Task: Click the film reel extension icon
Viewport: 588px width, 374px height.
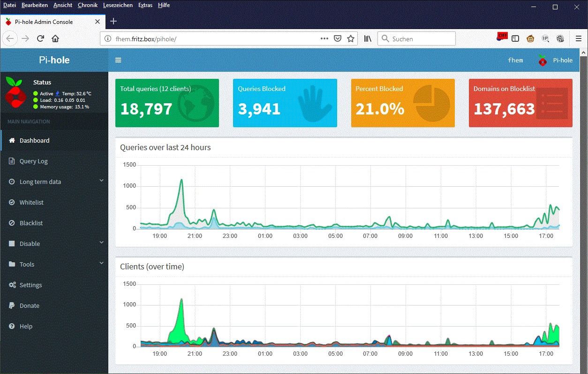Action: coord(560,38)
